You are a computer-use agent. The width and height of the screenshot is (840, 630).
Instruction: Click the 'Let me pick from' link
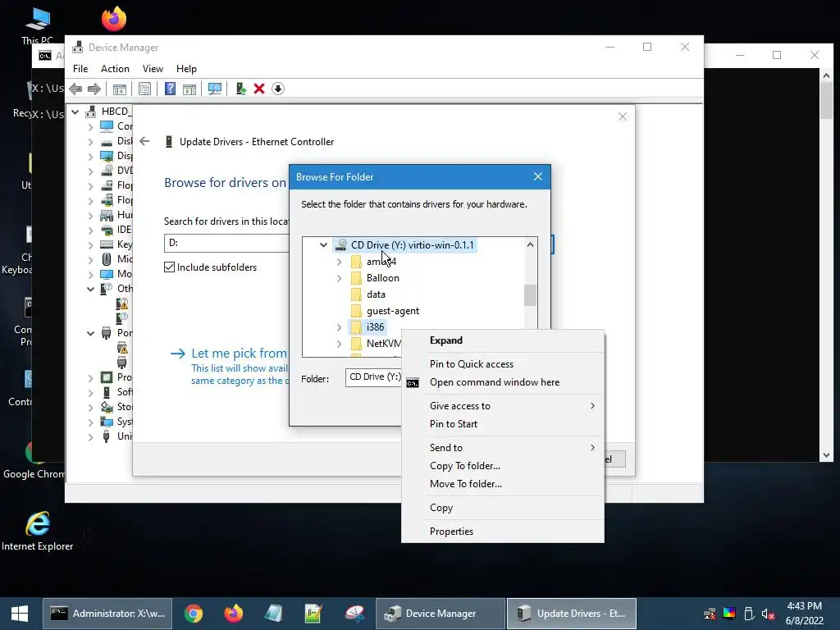click(239, 354)
